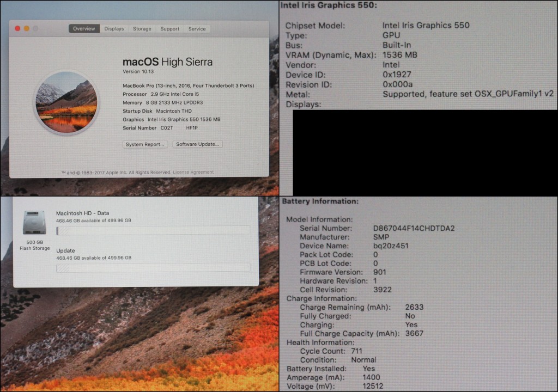Select the VRAM value 1536 MB
558x392 pixels.
399,55
